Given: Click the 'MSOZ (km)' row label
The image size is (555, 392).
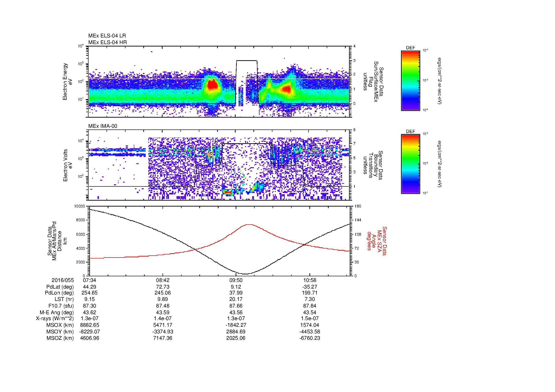Looking at the screenshot, I should 60,338.
